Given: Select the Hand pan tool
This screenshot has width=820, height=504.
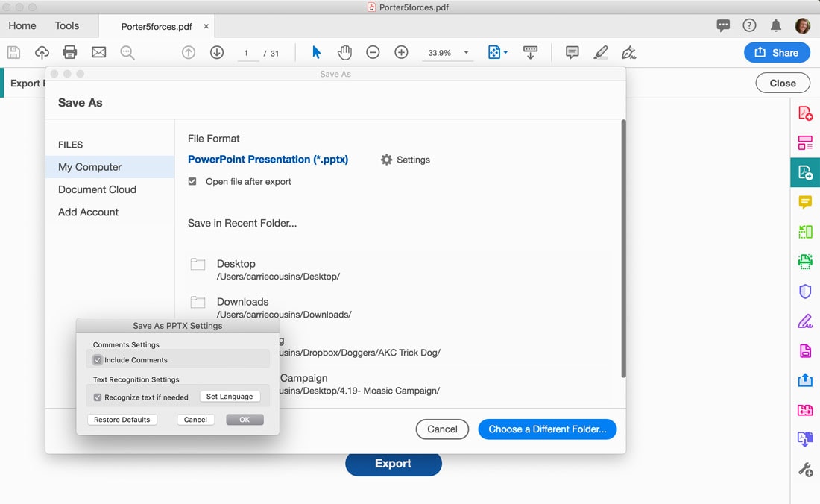Looking at the screenshot, I should click(344, 52).
